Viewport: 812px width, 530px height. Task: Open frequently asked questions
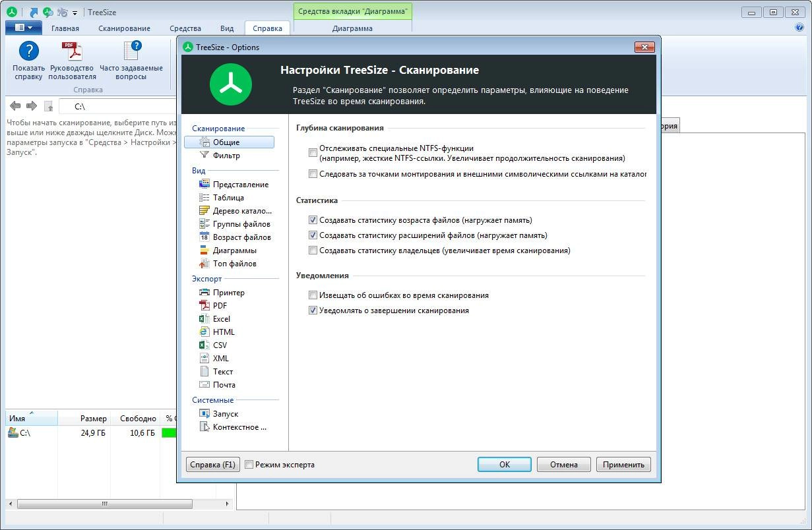pyautogui.click(x=131, y=61)
